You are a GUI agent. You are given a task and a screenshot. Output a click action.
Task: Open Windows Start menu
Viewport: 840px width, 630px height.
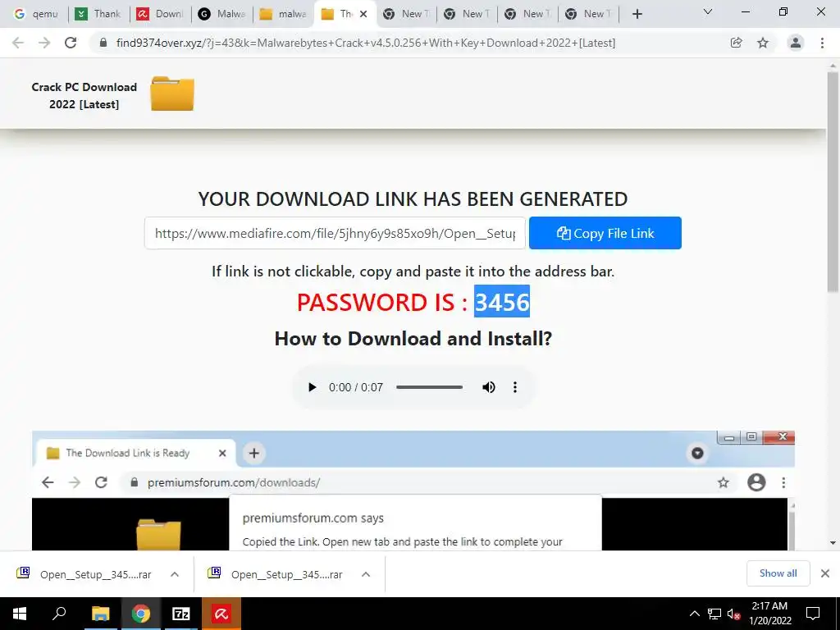coord(20,614)
